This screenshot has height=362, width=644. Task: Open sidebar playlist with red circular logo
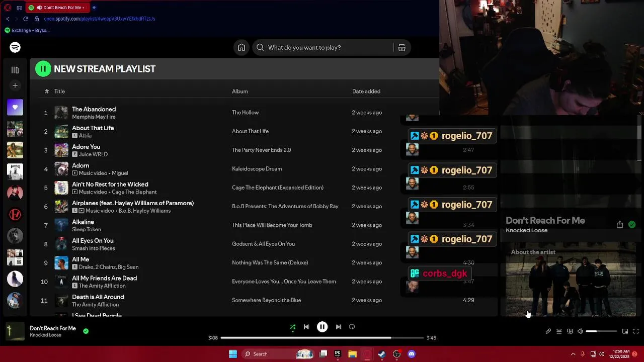[15, 214]
